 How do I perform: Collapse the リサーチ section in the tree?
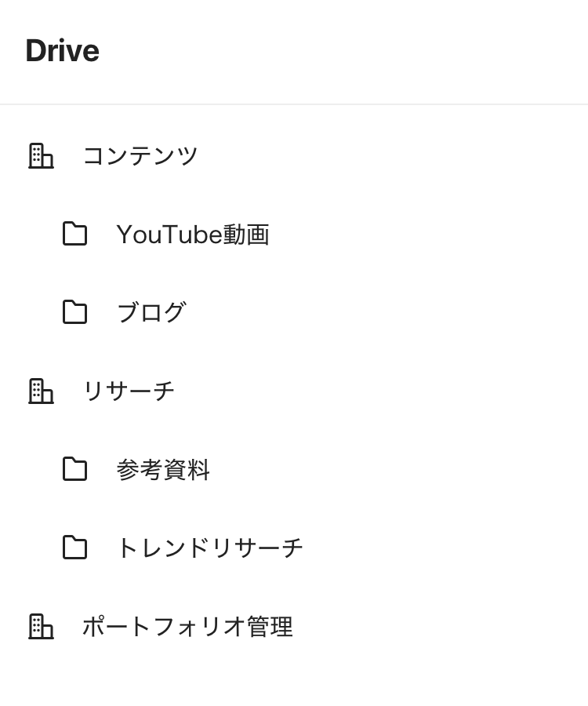pos(129,391)
